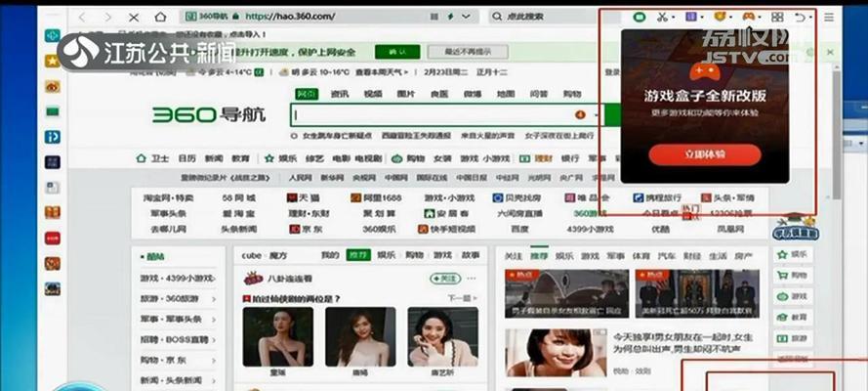Click the orange hot-search badge in search box

[x=580, y=115]
